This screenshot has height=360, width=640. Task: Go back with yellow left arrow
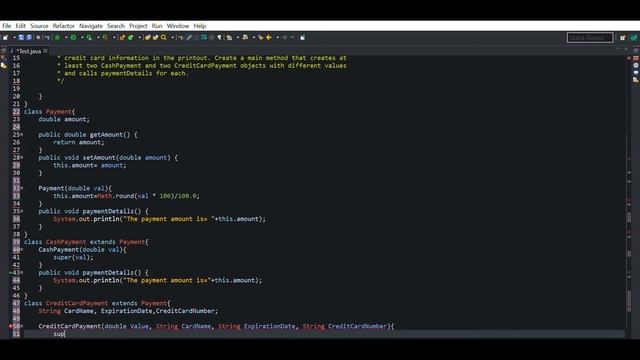pyautogui.click(x=269, y=38)
